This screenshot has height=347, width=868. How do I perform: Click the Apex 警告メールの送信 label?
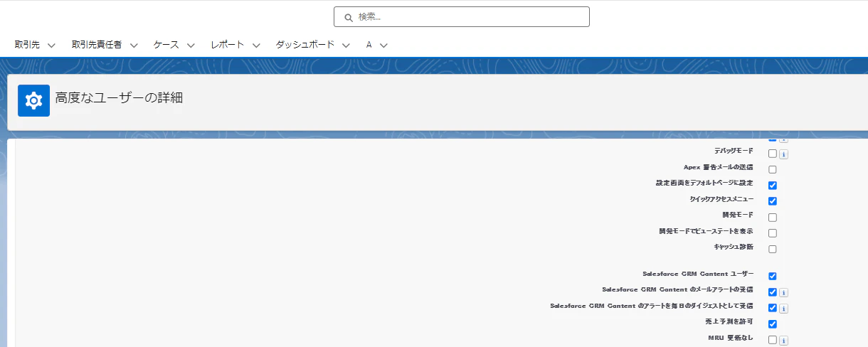[x=719, y=167]
